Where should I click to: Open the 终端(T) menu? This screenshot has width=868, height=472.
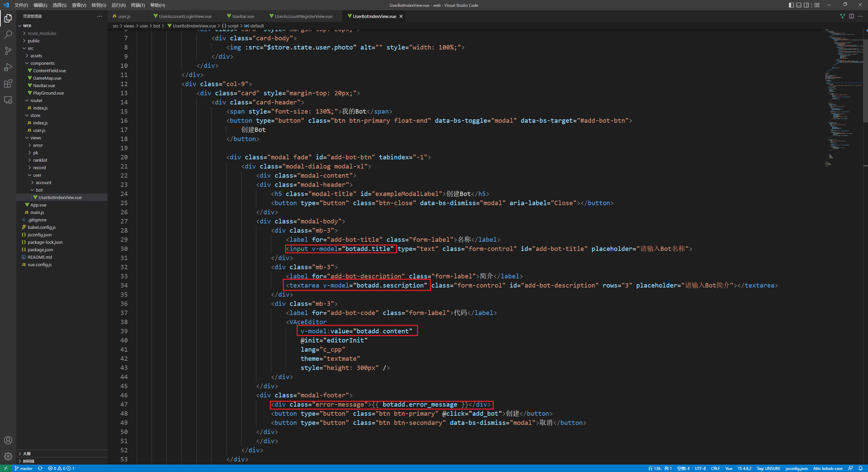(x=138, y=5)
